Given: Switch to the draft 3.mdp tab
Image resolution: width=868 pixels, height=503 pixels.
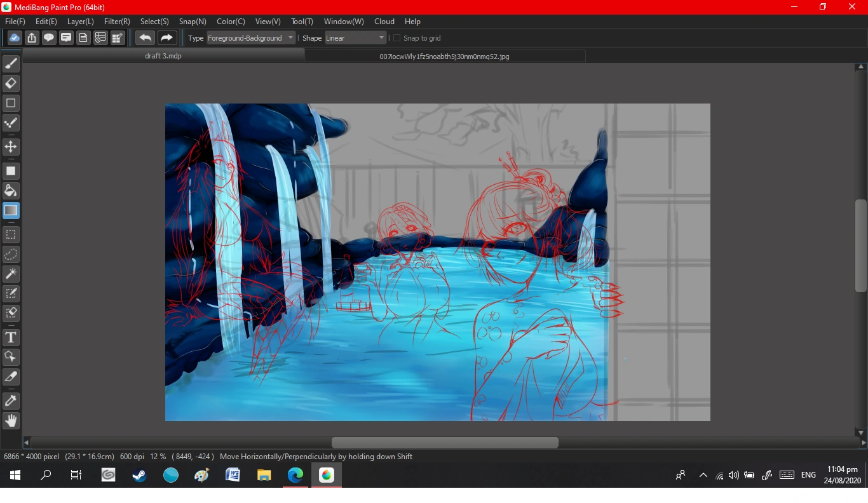Looking at the screenshot, I should 163,56.
